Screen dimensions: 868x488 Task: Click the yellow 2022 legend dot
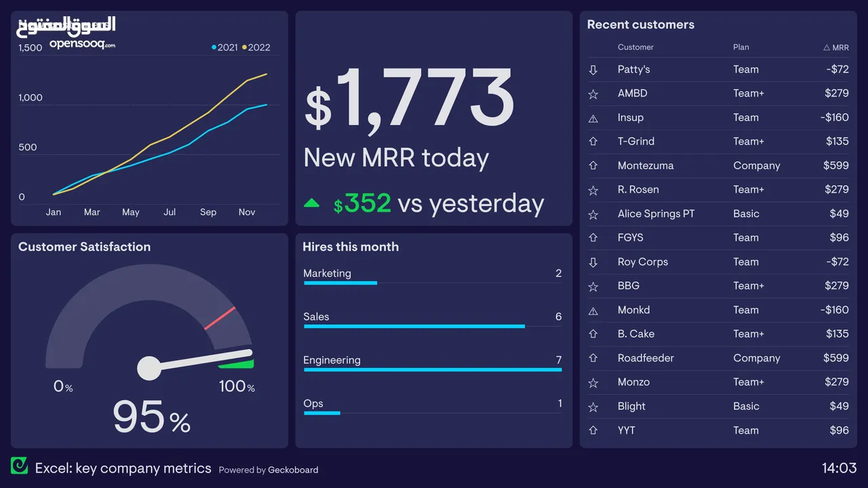(245, 47)
